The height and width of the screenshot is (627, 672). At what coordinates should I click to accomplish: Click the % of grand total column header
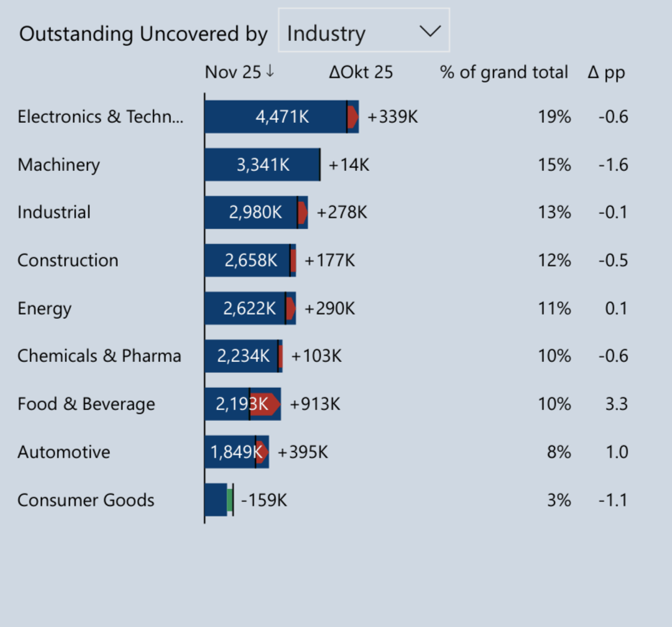(x=504, y=72)
